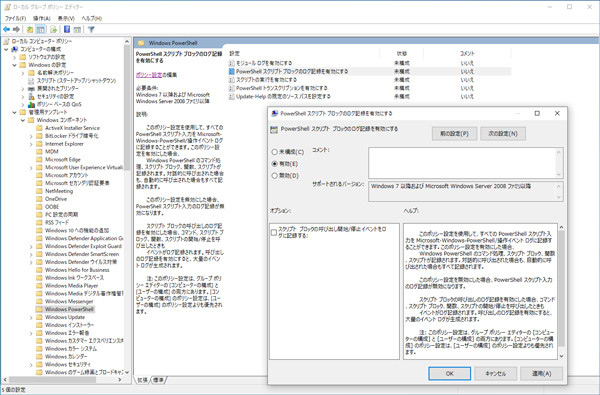Click the スクリプトの実行を有効にする policy icon
Image resolution: width=600 pixels, height=395 pixels.
232,80
